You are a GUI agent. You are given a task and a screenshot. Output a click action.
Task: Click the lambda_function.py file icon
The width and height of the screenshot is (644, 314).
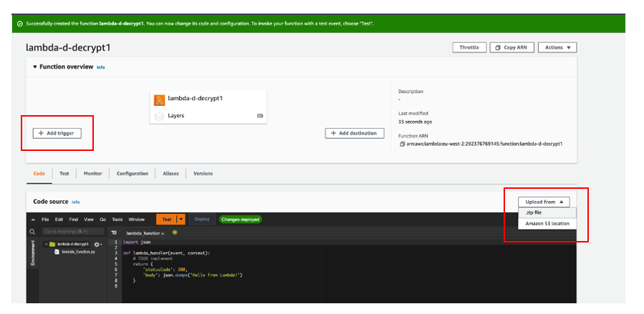57,252
